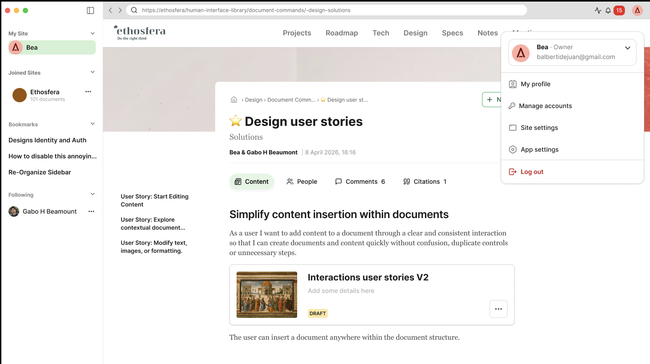Open Gabo H Beamount options ellipsis
Screen dimensions: 650x364
tap(91, 211)
